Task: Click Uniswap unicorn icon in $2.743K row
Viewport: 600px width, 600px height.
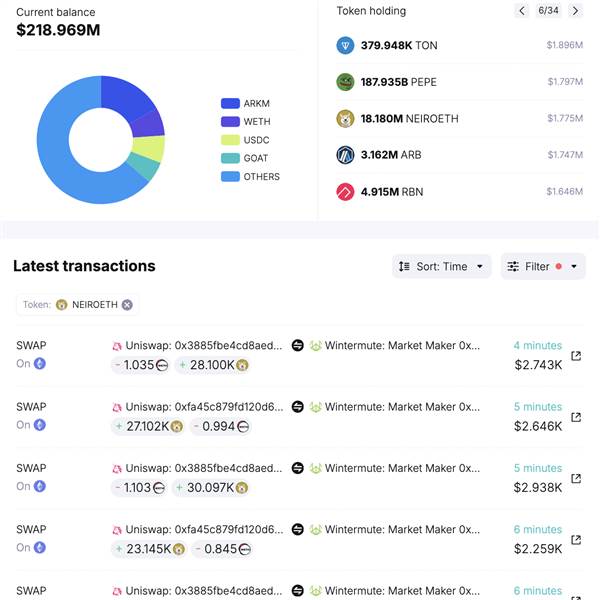Action: (x=117, y=346)
